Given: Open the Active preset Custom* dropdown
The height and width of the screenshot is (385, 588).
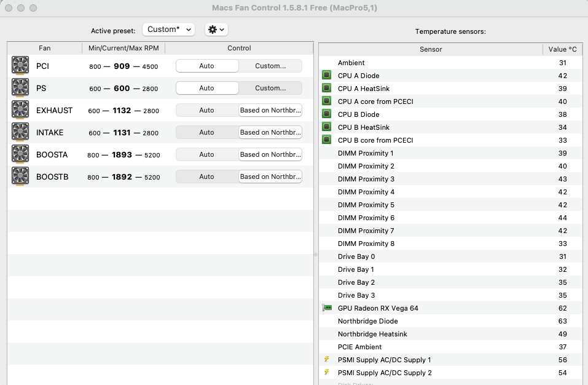Looking at the screenshot, I should 168,30.
